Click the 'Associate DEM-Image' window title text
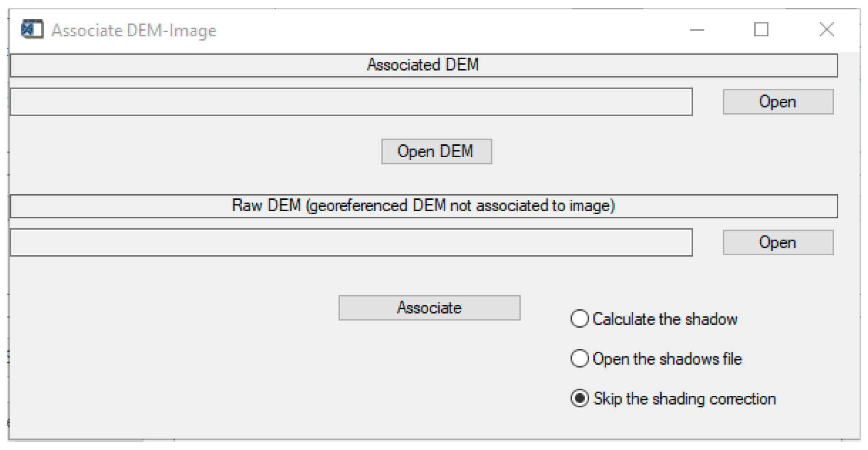 coord(133,31)
